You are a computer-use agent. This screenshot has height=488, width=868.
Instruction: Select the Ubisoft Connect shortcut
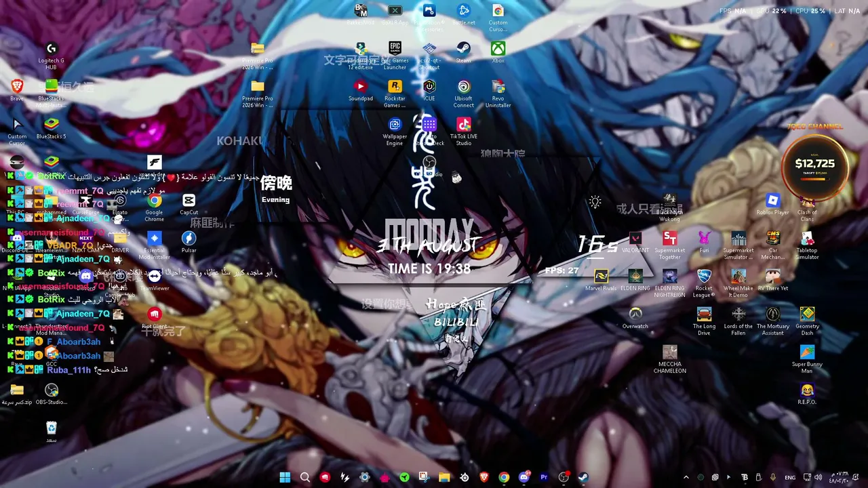[464, 94]
